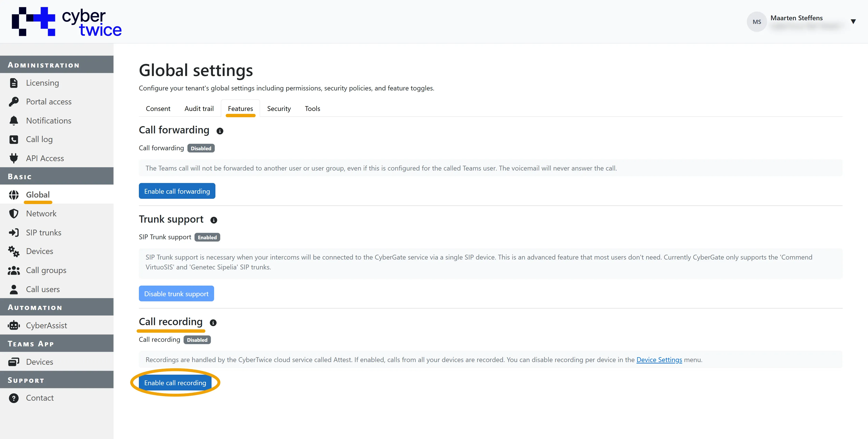Click the CyberTwice logo
868x439 pixels.
[x=67, y=21]
